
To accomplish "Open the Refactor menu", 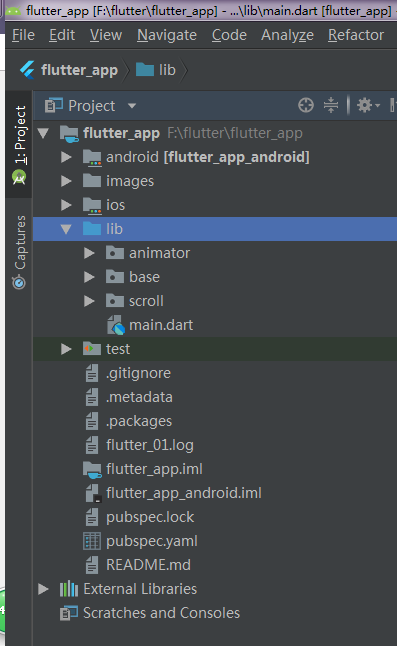I will pos(356,35).
